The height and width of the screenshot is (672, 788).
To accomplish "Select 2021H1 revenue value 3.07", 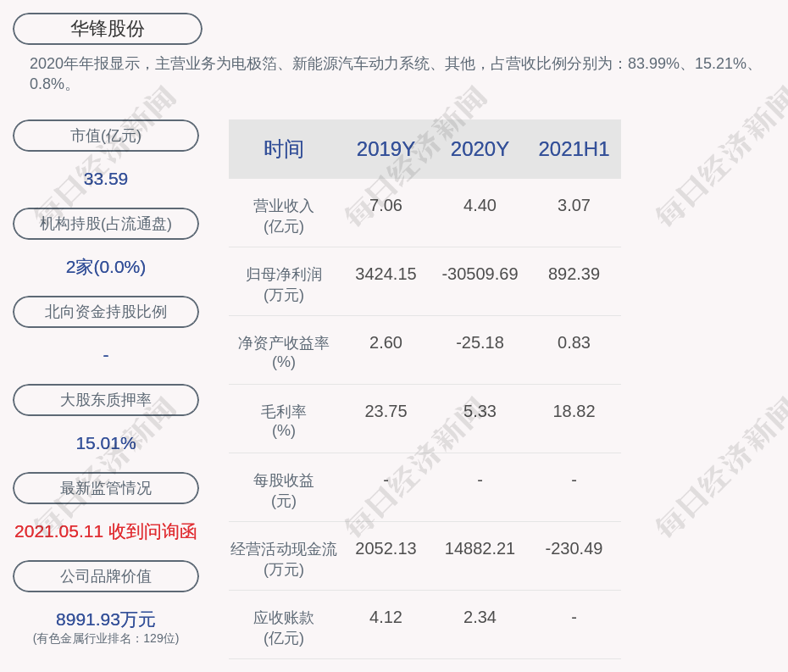I will pyautogui.click(x=574, y=206).
